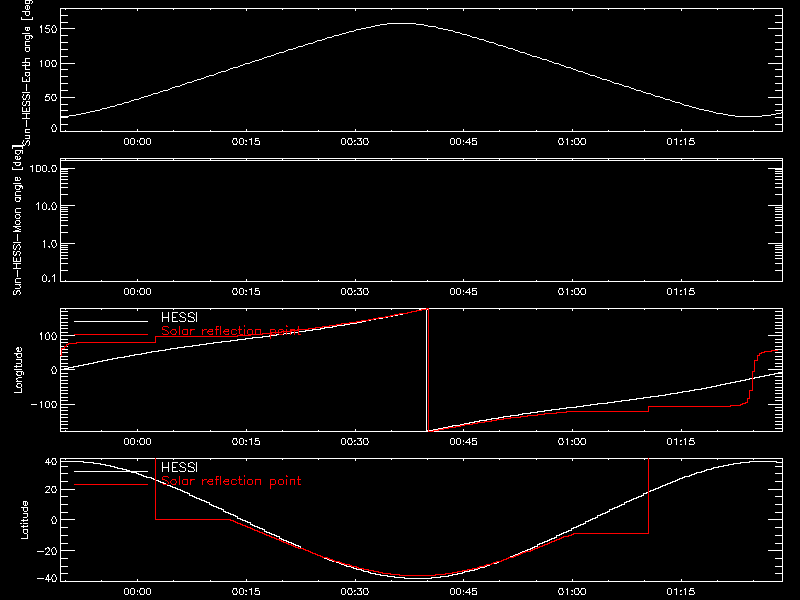Click the '10.0' tick on Moon angle plot
This screenshot has width=800, height=600.
click(46, 206)
